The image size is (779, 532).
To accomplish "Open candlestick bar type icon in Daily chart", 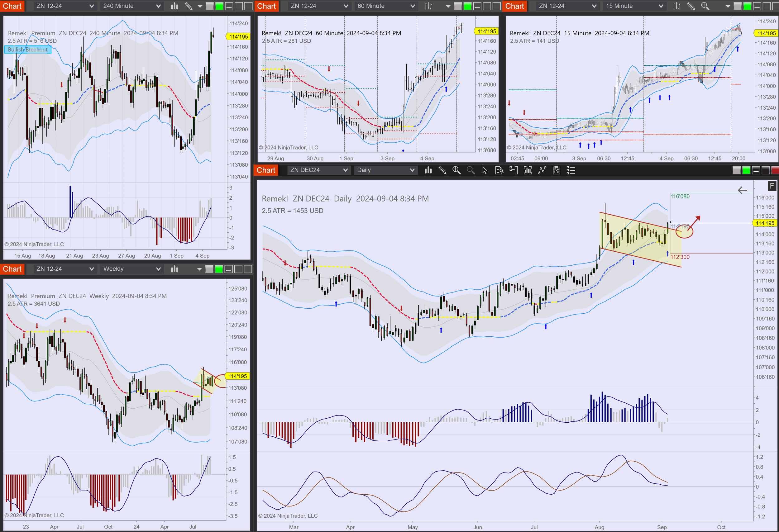I will click(x=428, y=170).
